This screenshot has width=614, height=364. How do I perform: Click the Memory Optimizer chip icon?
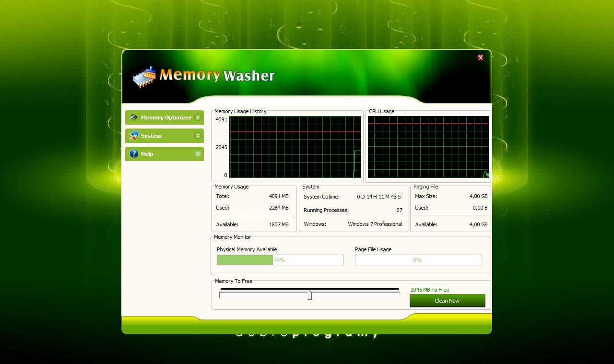point(133,117)
